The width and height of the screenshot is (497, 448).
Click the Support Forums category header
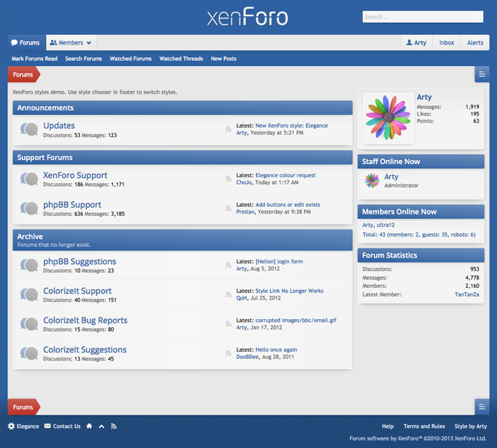tap(182, 157)
